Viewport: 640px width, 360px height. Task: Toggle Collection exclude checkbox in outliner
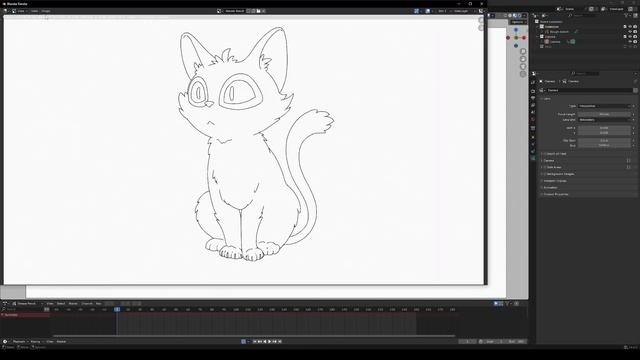(x=625, y=27)
